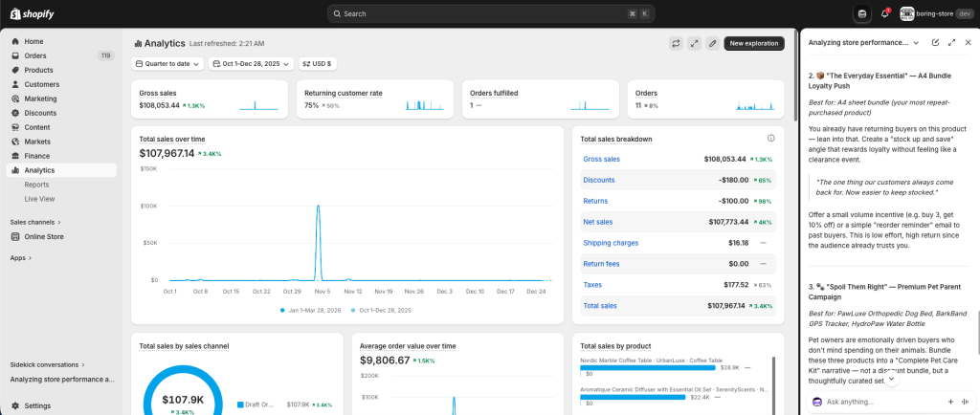Expand the Sidekick panel to full size
The image size is (980, 415).
tap(951, 43)
